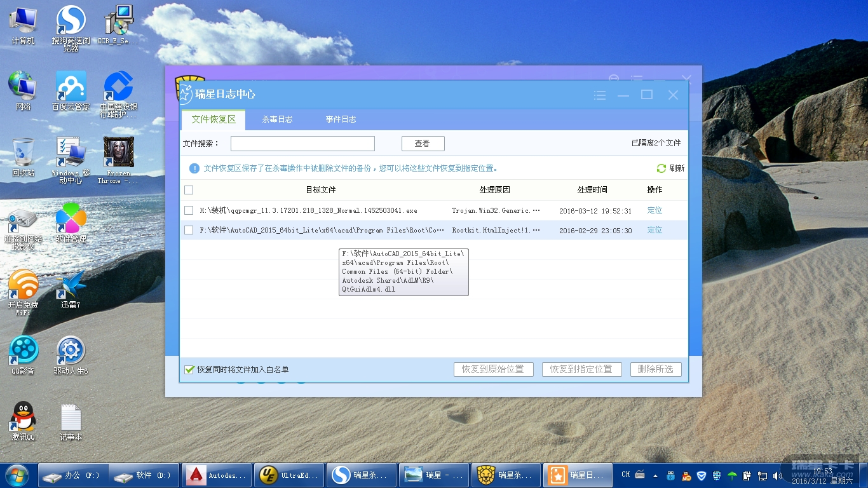Click the 恢复到原始位置 button
The image size is (868, 488).
coord(493,369)
